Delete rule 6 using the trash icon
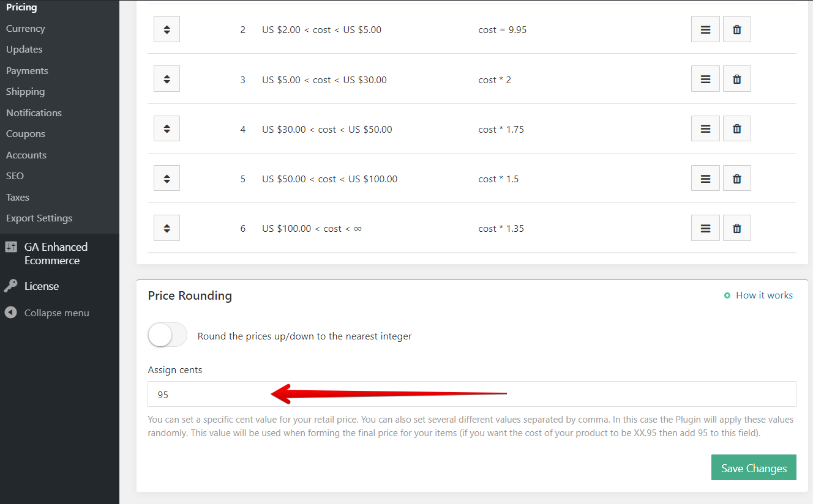813x504 pixels. click(x=736, y=228)
